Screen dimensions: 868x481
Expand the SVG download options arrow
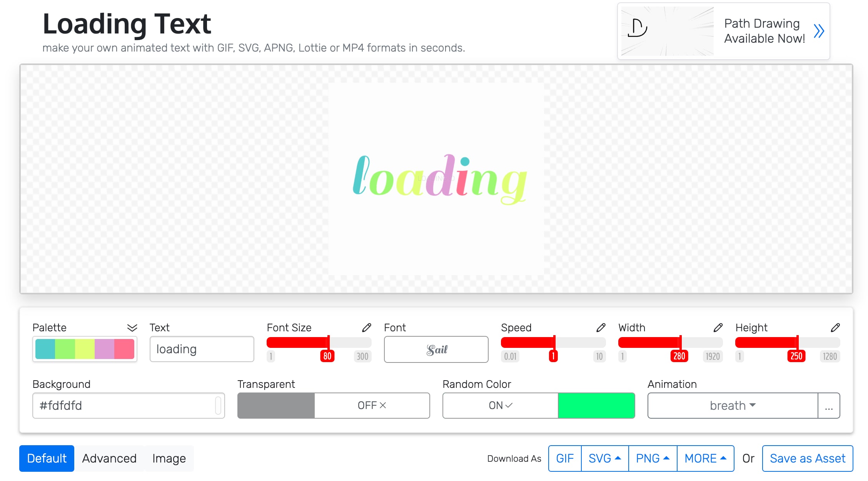click(x=618, y=458)
